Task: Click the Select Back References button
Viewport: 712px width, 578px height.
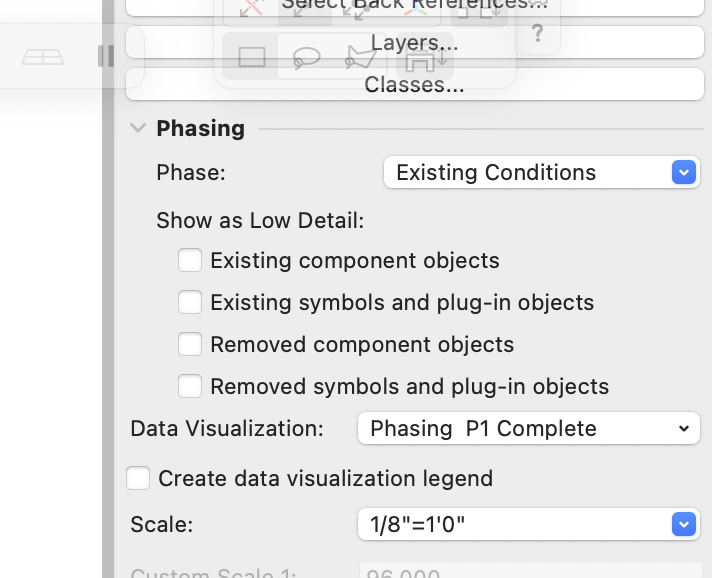Action: coord(414,6)
